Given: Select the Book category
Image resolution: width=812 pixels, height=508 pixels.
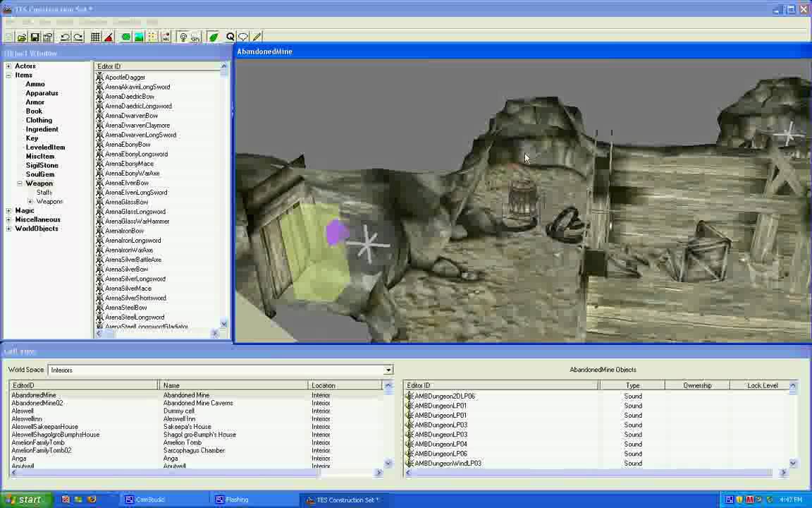Looking at the screenshot, I should pyautogui.click(x=34, y=111).
